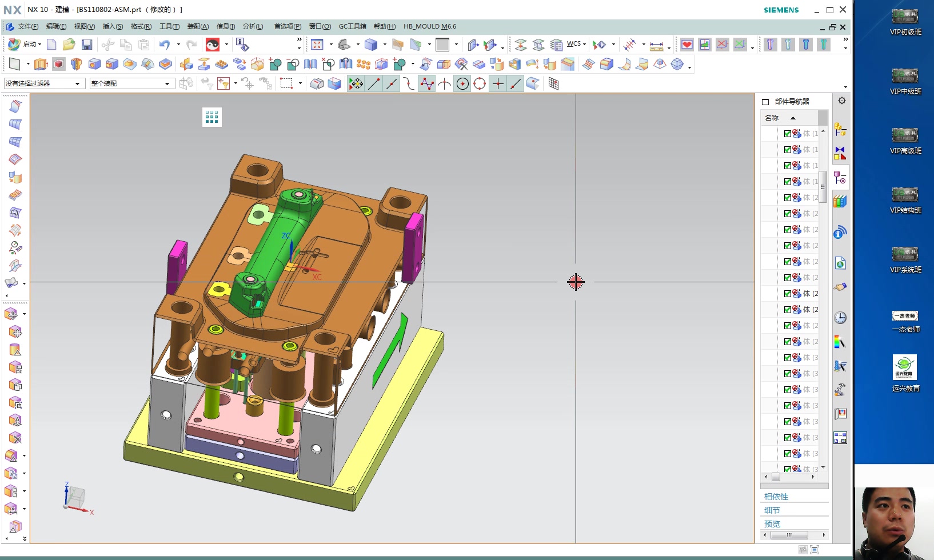Open the Constraint Navigator sidebar tab
Image resolution: width=934 pixels, height=560 pixels.
pyautogui.click(x=840, y=153)
